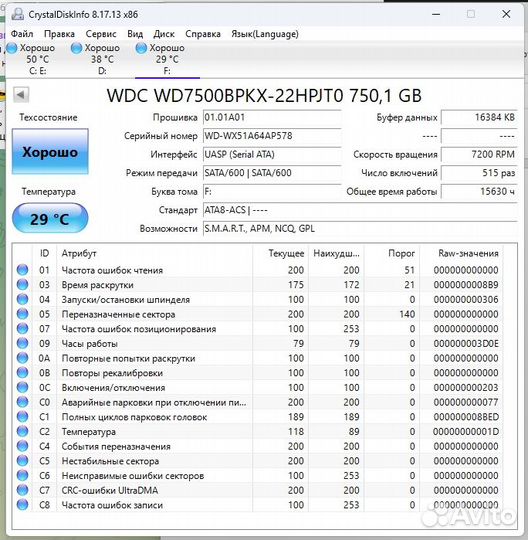
Task: Click the serial number field WD-WX51A64AP578
Action: click(x=272, y=136)
